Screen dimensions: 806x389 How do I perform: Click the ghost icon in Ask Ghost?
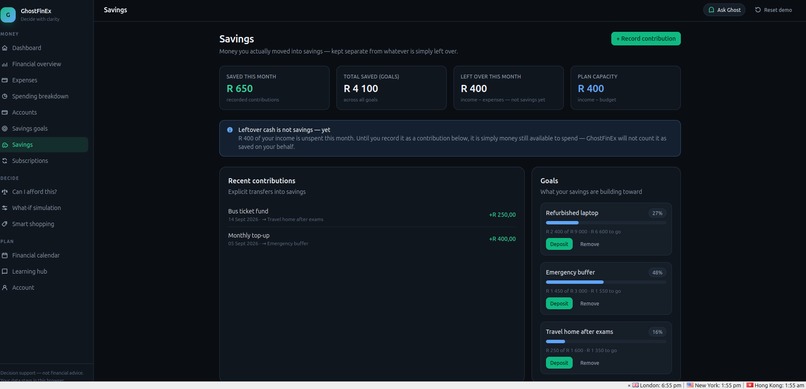(x=711, y=10)
